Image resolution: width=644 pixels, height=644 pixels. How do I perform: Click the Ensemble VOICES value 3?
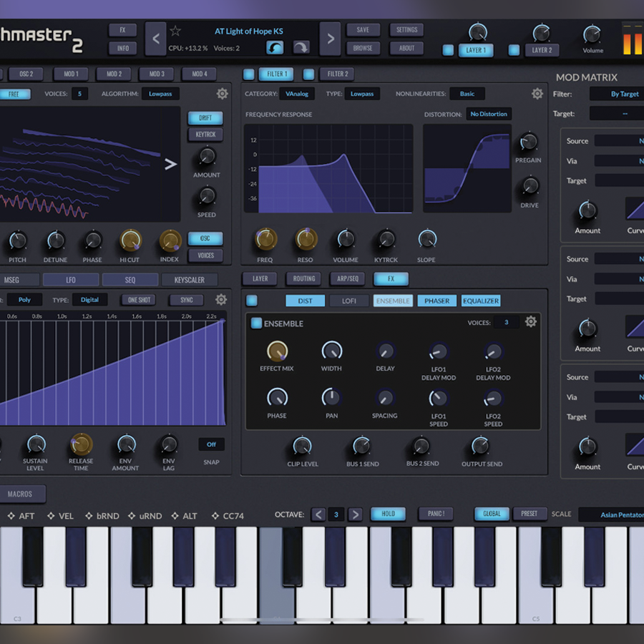tap(506, 323)
